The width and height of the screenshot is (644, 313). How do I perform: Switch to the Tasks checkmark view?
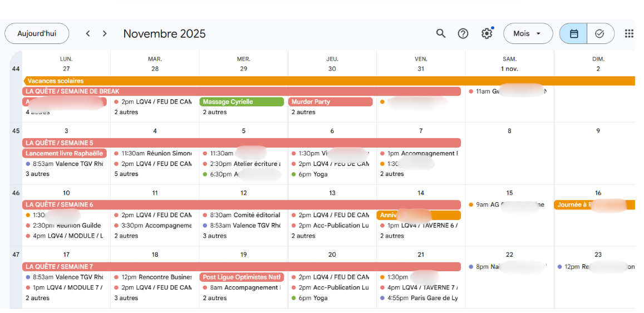[x=599, y=33]
